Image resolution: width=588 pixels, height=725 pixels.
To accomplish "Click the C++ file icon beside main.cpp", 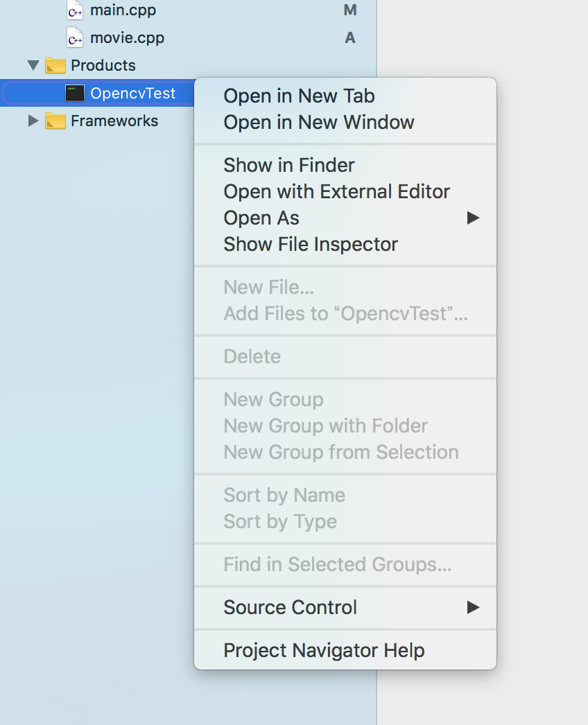I will pyautogui.click(x=74, y=10).
